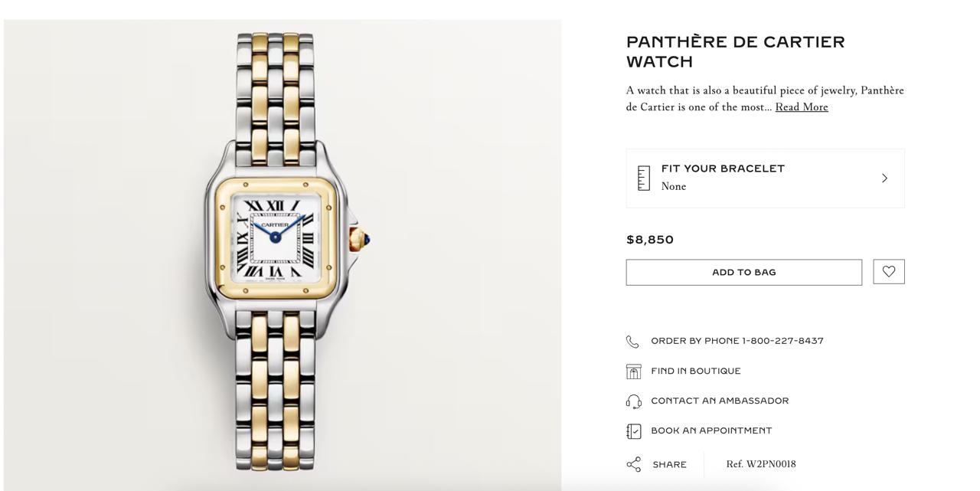Add the watch to bag
The width and height of the screenshot is (980, 491).
pos(744,273)
